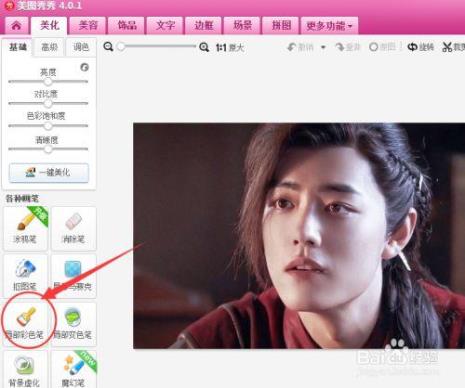Switch to the 高级 adjustment sub-tab
Image resolution: width=465 pixels, height=388 pixels.
click(49, 47)
